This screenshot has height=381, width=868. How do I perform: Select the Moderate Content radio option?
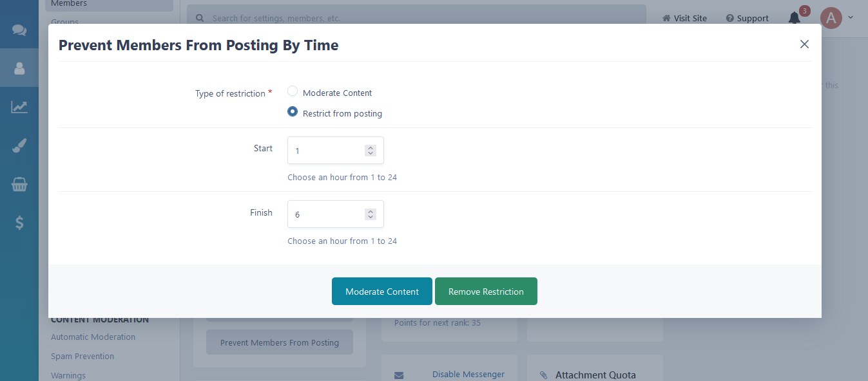(x=293, y=91)
